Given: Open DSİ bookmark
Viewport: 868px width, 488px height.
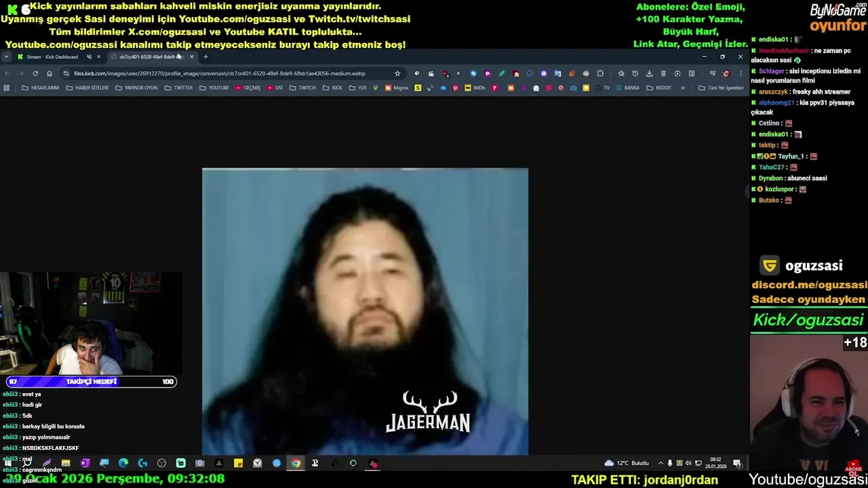Looking at the screenshot, I should pyautogui.click(x=275, y=87).
